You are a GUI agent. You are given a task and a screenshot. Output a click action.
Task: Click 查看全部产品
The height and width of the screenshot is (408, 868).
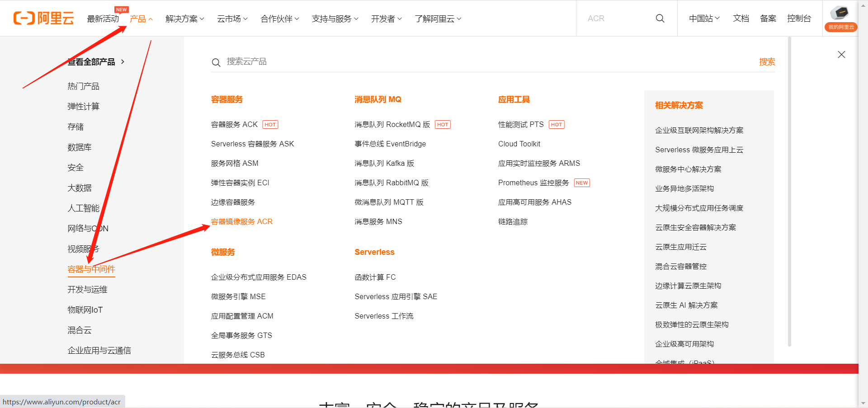91,62
